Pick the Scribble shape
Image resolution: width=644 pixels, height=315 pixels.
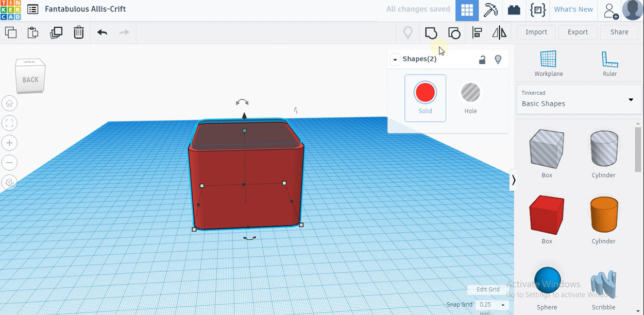click(x=603, y=284)
